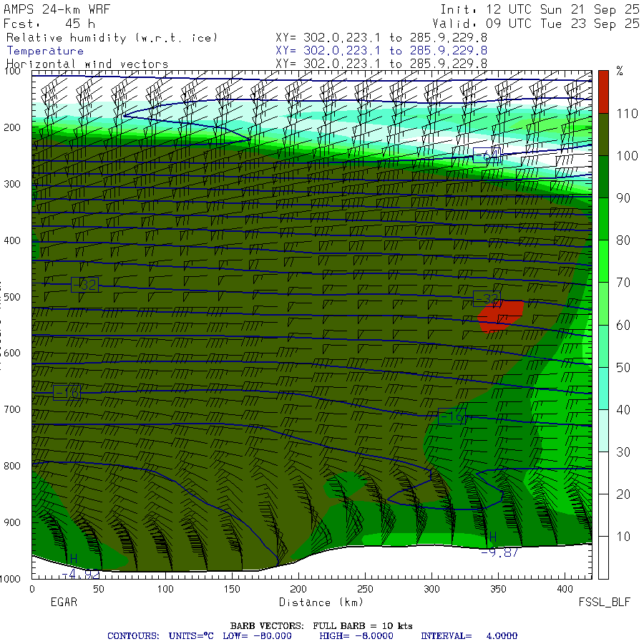This screenshot has width=644, height=644.
Task: Select the "Relative humidity (w.r.t. ice)" label
Action: [x=112, y=38]
